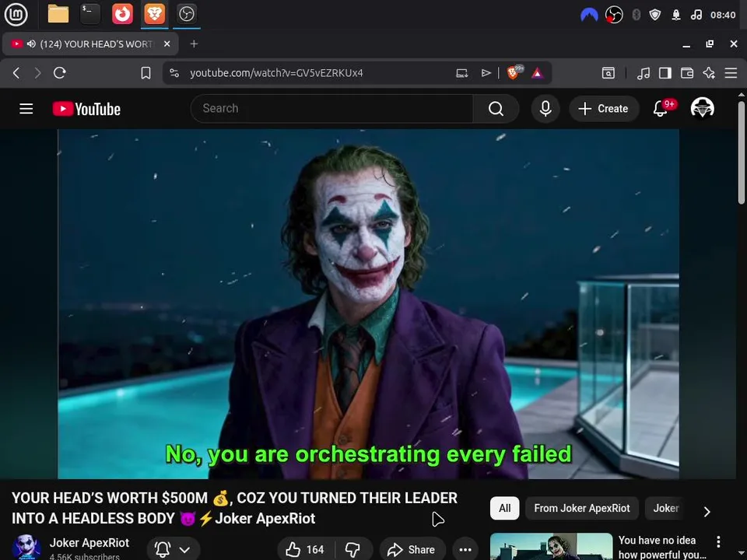Image resolution: width=747 pixels, height=560 pixels.
Task: Click the OBS recording tray icon
Action: pyautogui.click(x=614, y=15)
